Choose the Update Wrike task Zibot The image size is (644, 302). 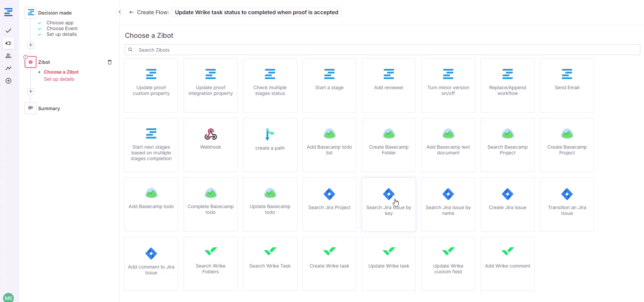point(389,263)
